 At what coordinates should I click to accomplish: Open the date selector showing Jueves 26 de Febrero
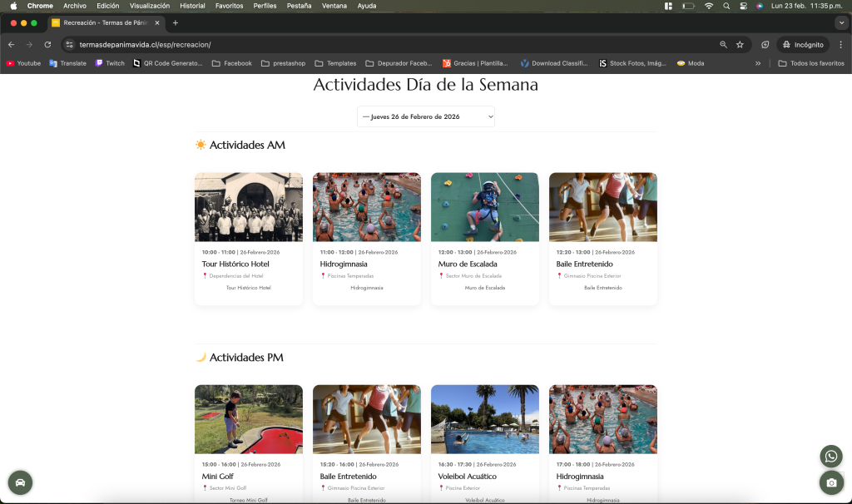click(x=426, y=116)
